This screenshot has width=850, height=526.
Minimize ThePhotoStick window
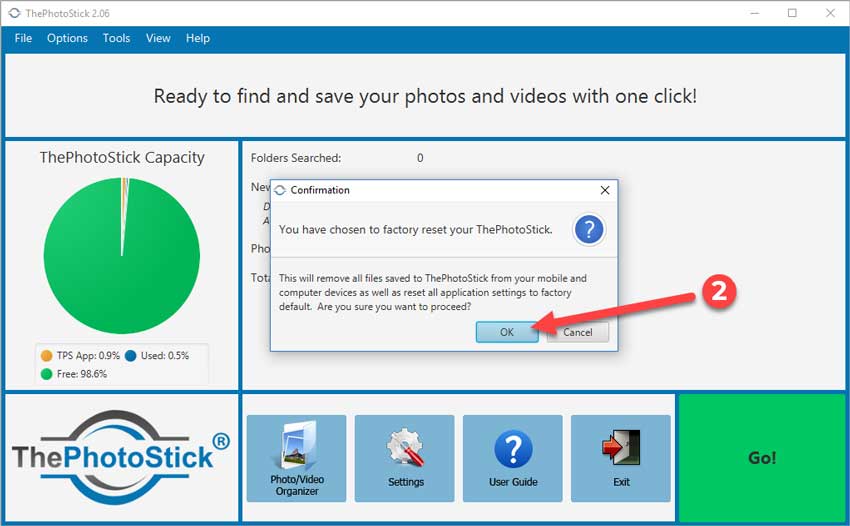(755, 13)
